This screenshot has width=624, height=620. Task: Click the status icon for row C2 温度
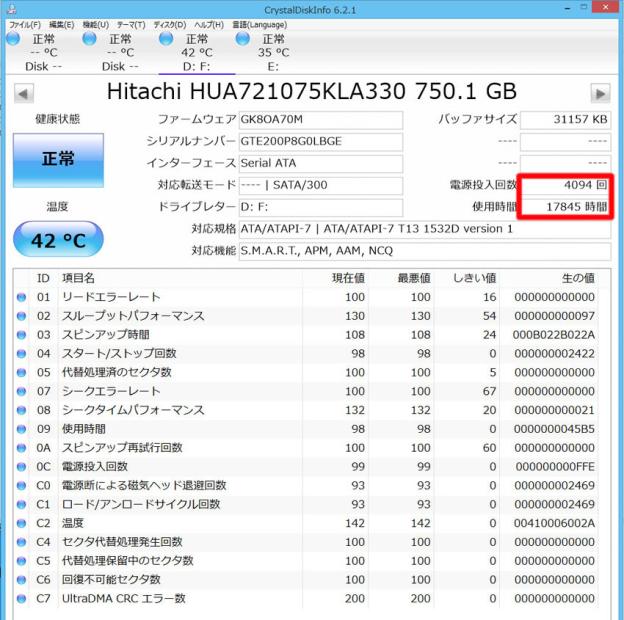coord(21,523)
